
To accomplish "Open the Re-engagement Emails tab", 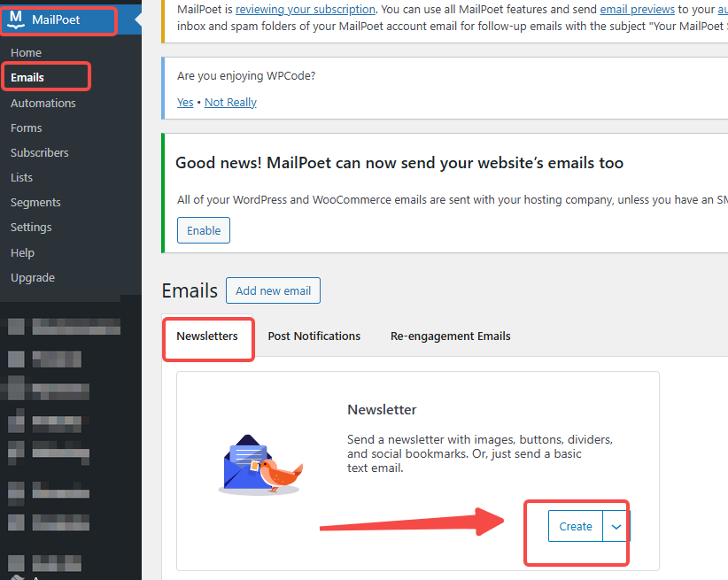I will point(450,336).
